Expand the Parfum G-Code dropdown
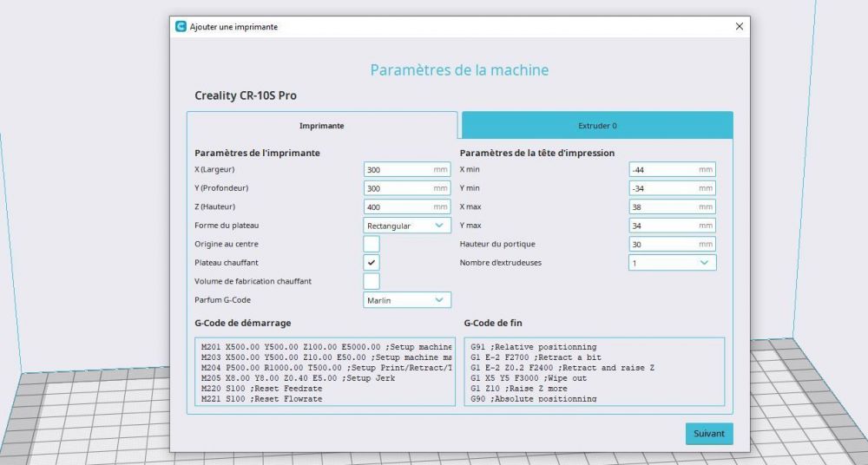Screen dimensions: 868x465 407,300
